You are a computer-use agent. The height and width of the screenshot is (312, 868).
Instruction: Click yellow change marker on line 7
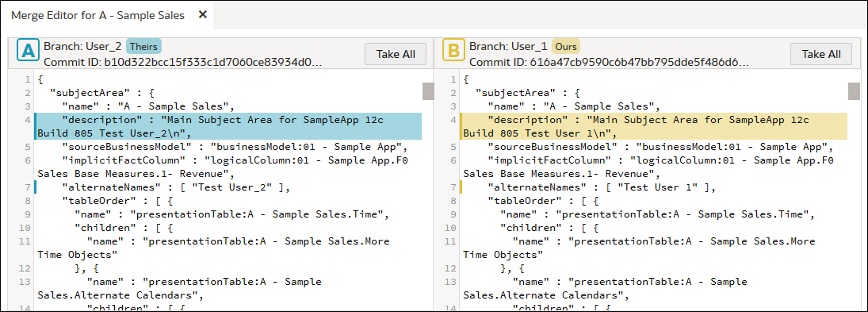tap(461, 187)
